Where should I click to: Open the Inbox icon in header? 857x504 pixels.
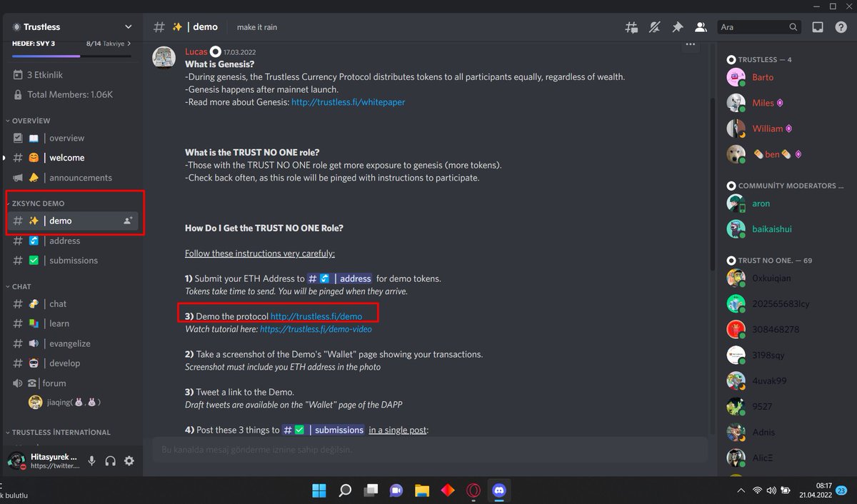tap(818, 27)
